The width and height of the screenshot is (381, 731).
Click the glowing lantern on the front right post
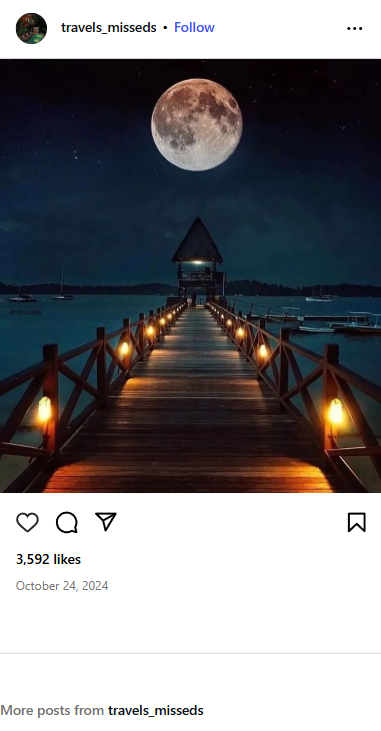[335, 412]
